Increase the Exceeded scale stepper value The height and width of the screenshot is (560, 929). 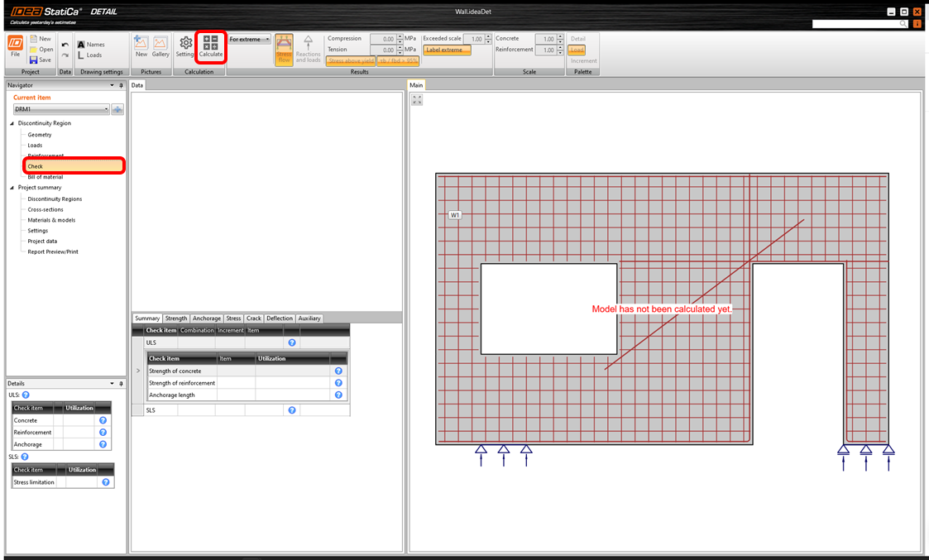point(488,36)
